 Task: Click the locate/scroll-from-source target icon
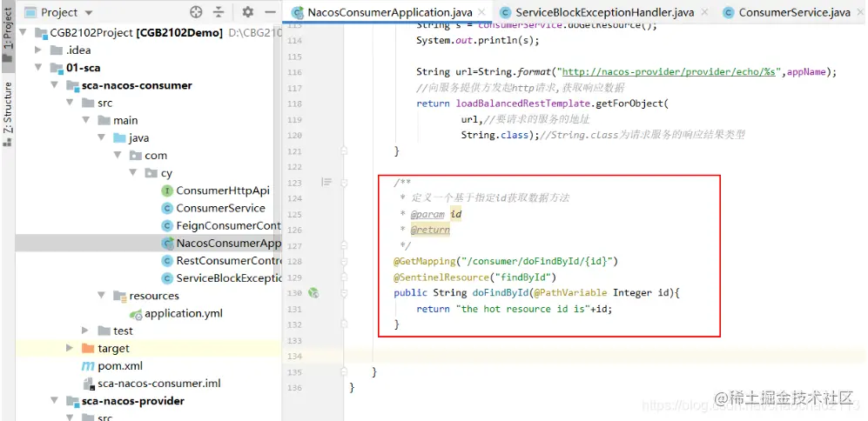point(196,12)
